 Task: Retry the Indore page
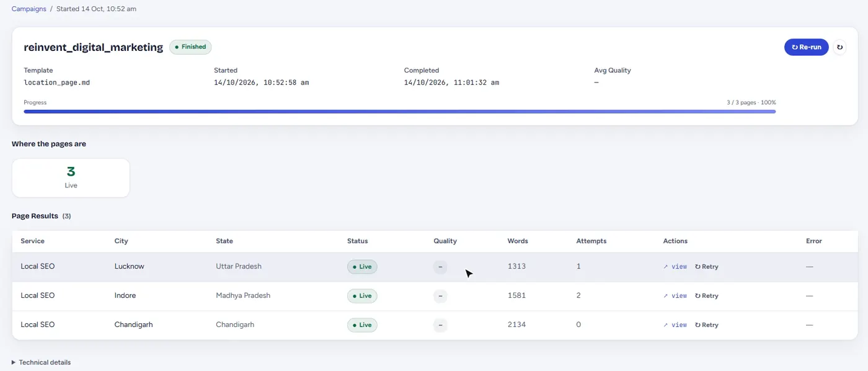707,296
